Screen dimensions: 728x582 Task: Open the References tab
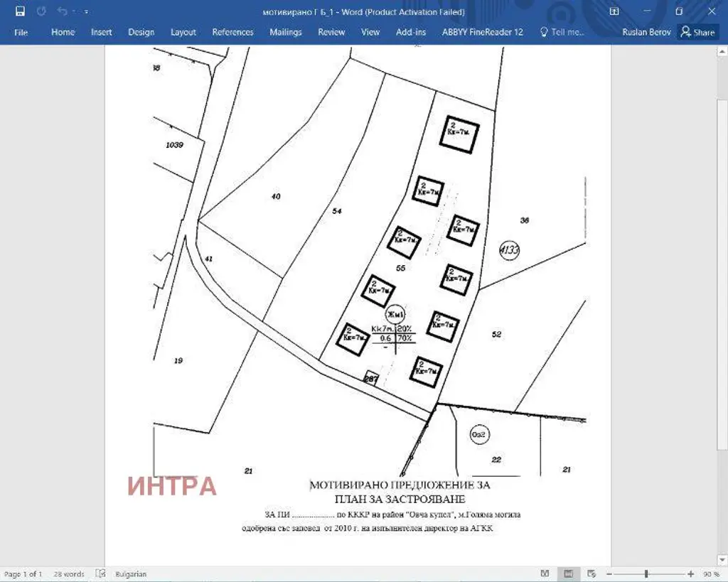coord(232,32)
